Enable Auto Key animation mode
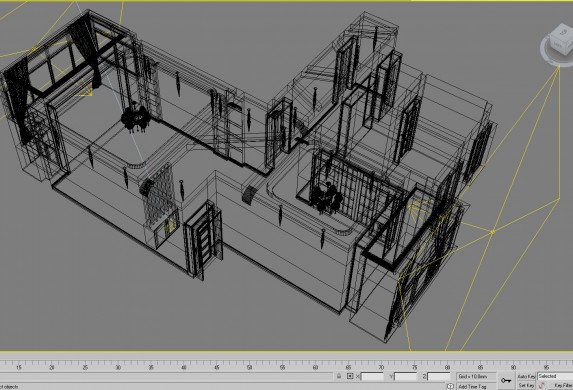 click(x=526, y=376)
